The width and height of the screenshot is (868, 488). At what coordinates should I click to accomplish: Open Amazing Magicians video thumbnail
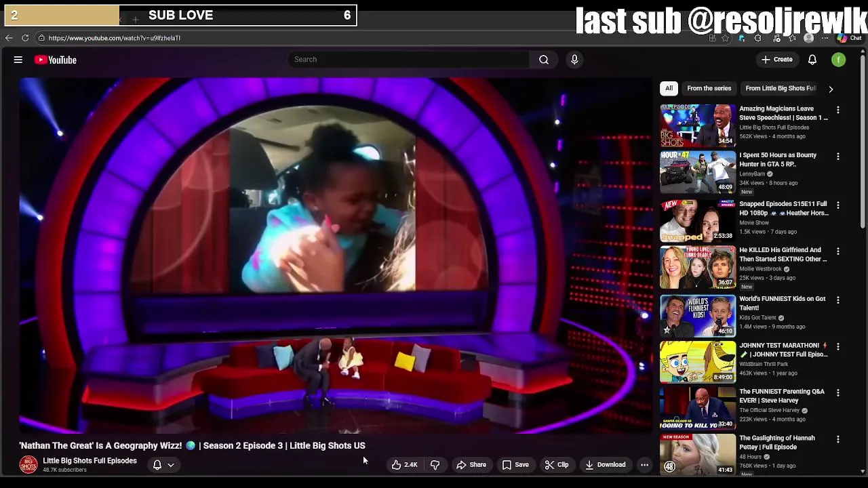click(698, 125)
